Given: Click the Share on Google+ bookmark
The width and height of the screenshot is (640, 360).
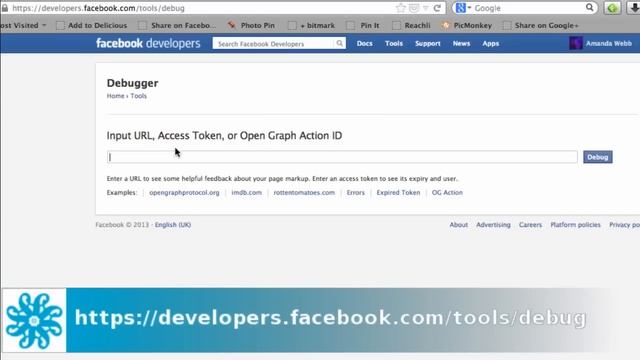Looking at the screenshot, I should [x=541, y=25].
